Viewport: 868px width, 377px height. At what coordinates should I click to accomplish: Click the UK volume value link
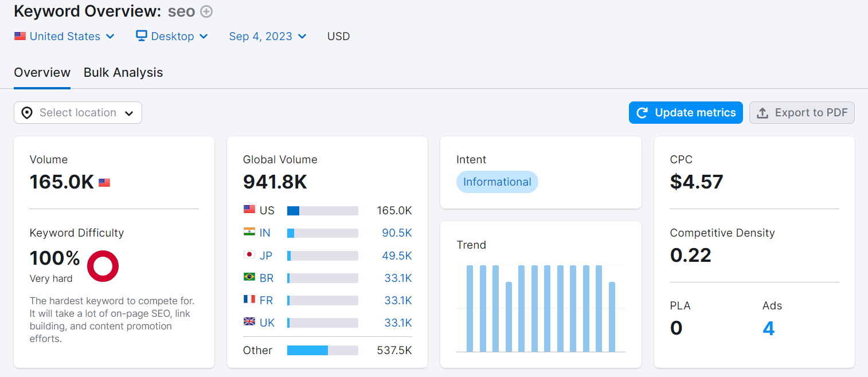398,323
